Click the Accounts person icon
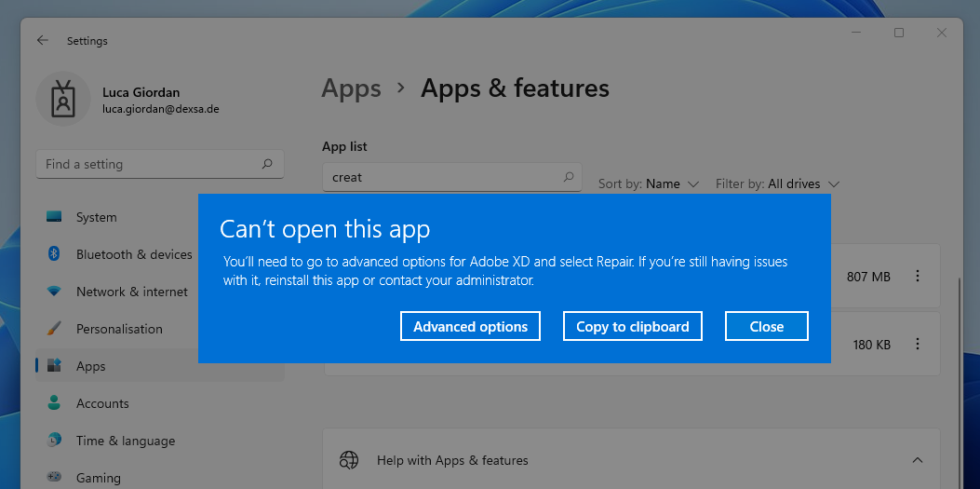Screen dimensions: 980x489 (x=54, y=403)
